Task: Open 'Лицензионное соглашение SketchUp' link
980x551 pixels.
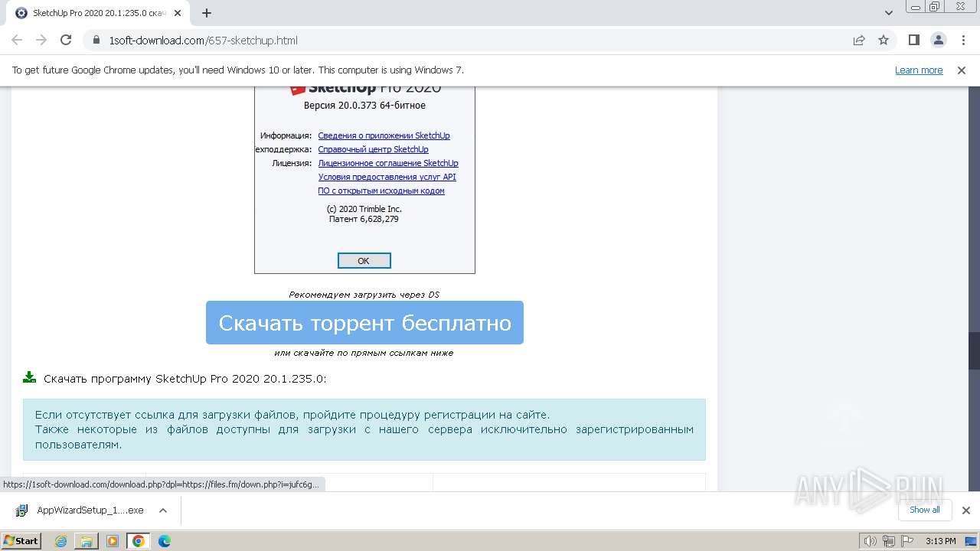Action: coord(388,163)
